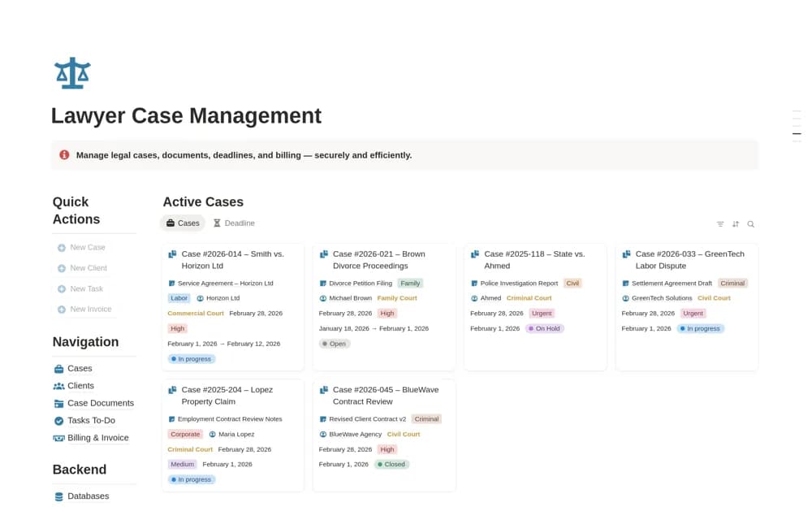This screenshot has width=812, height=507.
Task: Click the money icon next to Billing & Invoice
Action: [58, 438]
